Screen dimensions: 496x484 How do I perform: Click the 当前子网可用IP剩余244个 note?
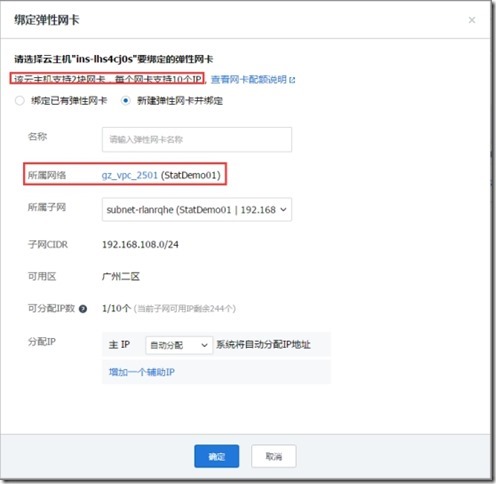coord(185,309)
